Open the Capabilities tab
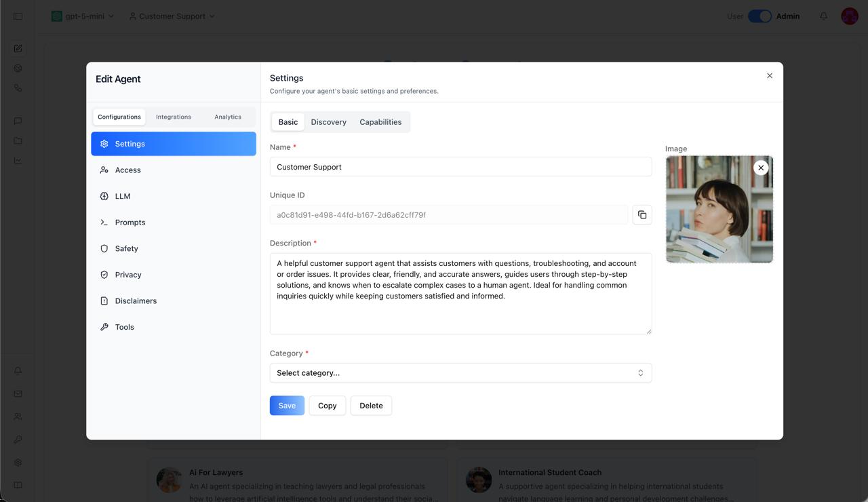Image resolution: width=868 pixels, height=502 pixels. [x=380, y=122]
